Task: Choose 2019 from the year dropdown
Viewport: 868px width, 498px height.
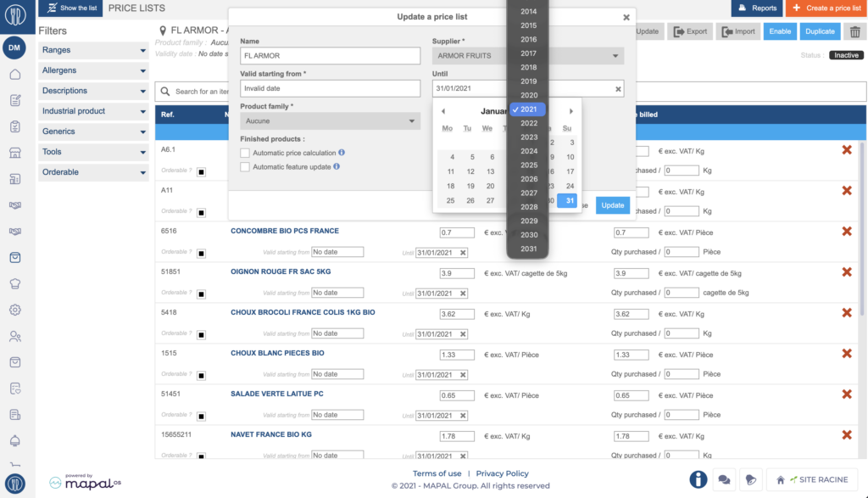Action: [x=527, y=81]
